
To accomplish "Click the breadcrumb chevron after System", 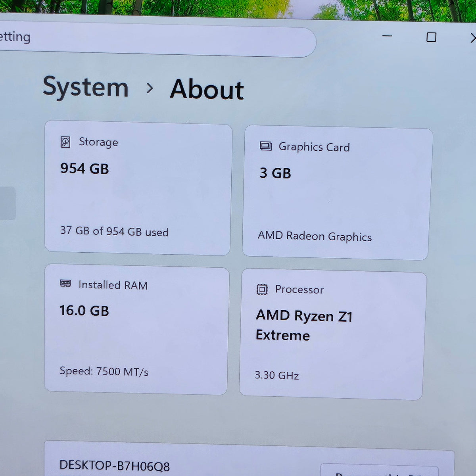I will point(150,88).
